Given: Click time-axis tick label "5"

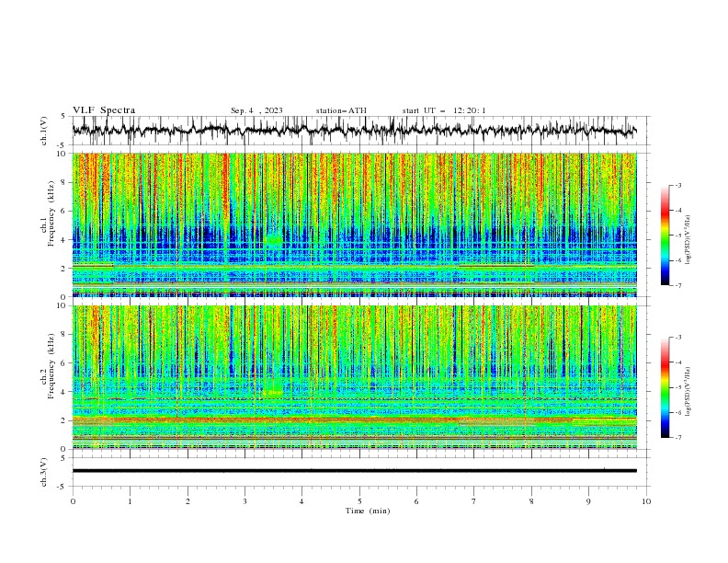Looking at the screenshot, I should click(359, 501).
